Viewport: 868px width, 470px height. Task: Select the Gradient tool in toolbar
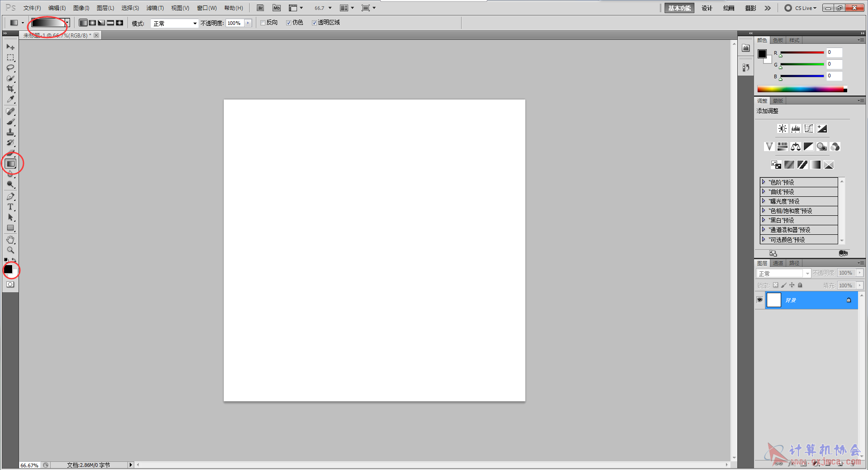pyautogui.click(x=11, y=164)
